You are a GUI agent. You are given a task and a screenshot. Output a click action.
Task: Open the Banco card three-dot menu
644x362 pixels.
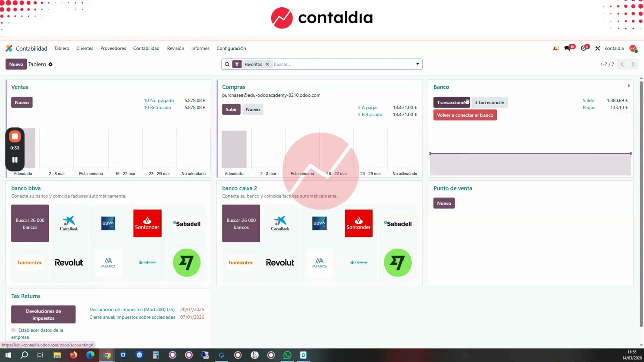[629, 86]
